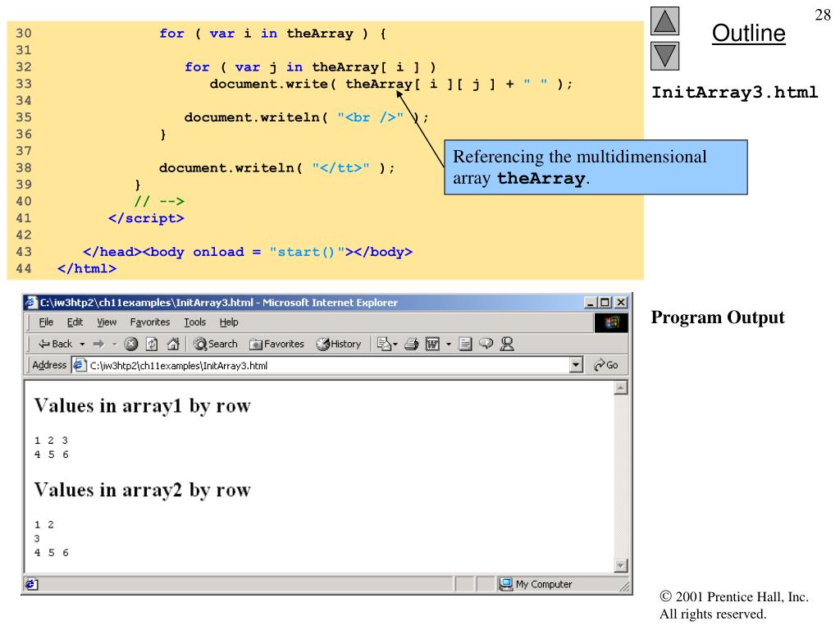Image resolution: width=840 pixels, height=630 pixels.
Task: Open the History pane
Action: pos(339,344)
